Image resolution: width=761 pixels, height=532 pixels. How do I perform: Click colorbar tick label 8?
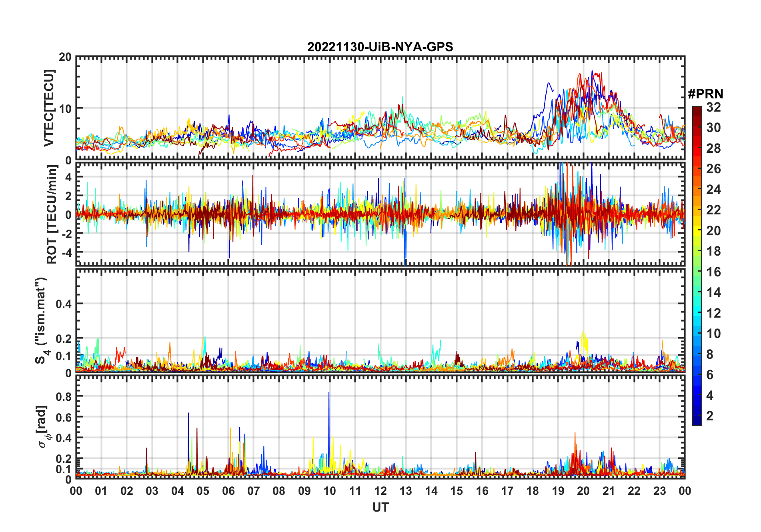click(710, 354)
